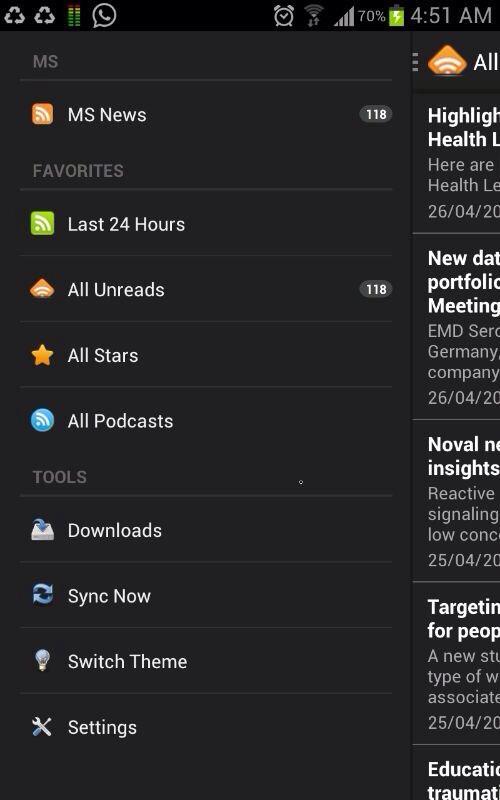Tap the alarm clock status bar icon

point(284,15)
